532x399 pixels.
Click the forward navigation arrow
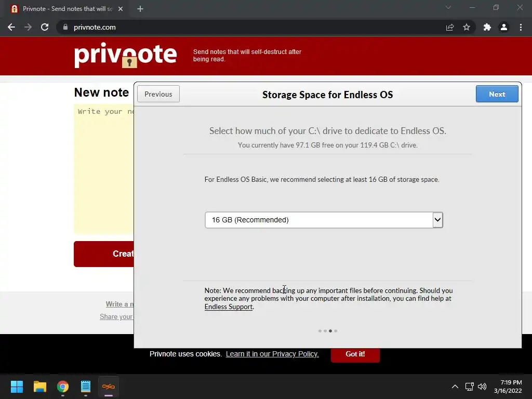point(28,27)
